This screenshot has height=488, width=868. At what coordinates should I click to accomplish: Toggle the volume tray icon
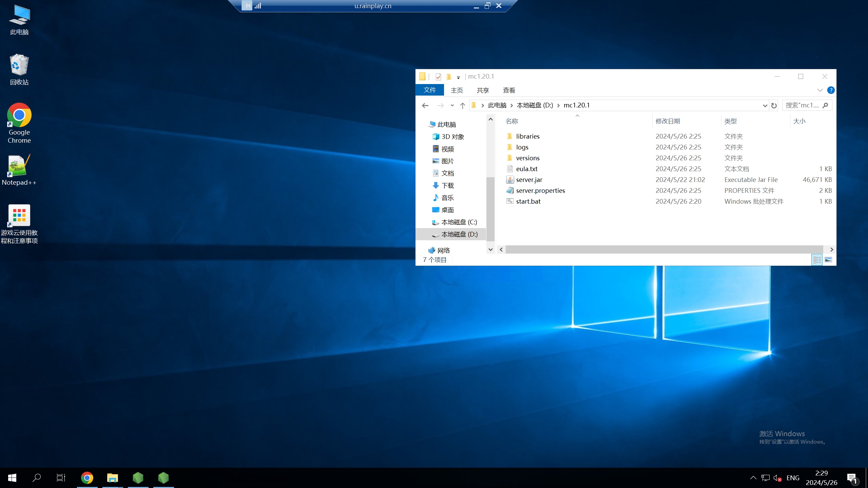[x=777, y=478]
